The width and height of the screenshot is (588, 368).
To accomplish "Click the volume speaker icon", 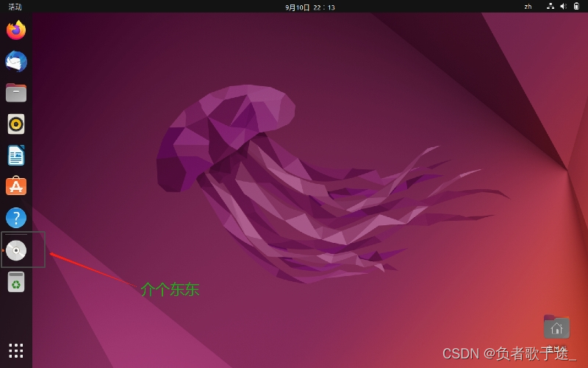I will (x=563, y=7).
